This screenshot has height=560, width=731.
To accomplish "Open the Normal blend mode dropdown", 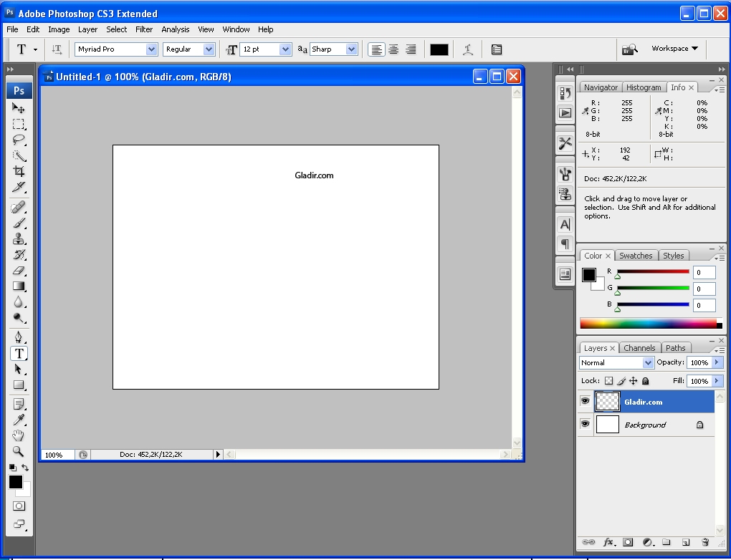I will [x=648, y=363].
